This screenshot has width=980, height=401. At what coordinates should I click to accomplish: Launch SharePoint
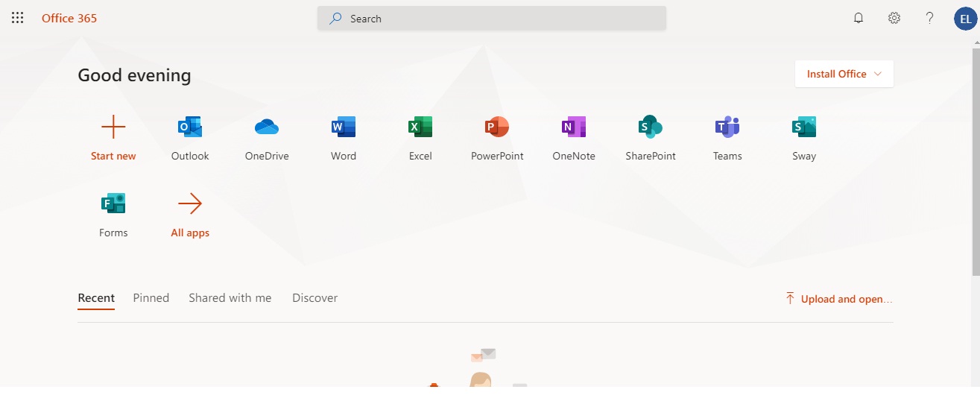[x=651, y=138]
